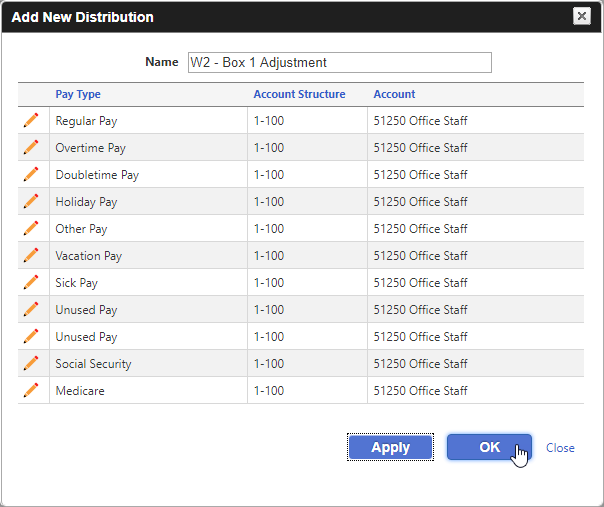Select Regular Pay account structure cell
Viewport: 604px width, 507px height.
click(x=307, y=121)
